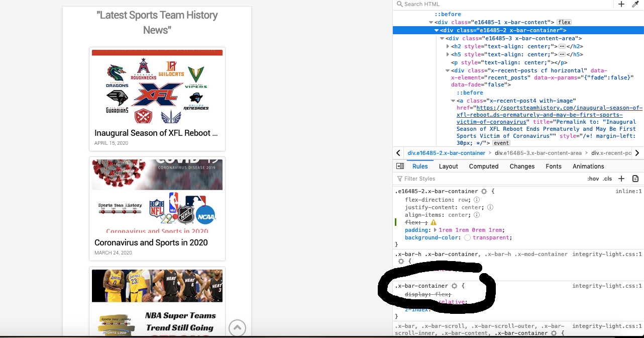Toggle the .cls classes panel
The width and height of the screenshot is (644, 338).
point(607,179)
